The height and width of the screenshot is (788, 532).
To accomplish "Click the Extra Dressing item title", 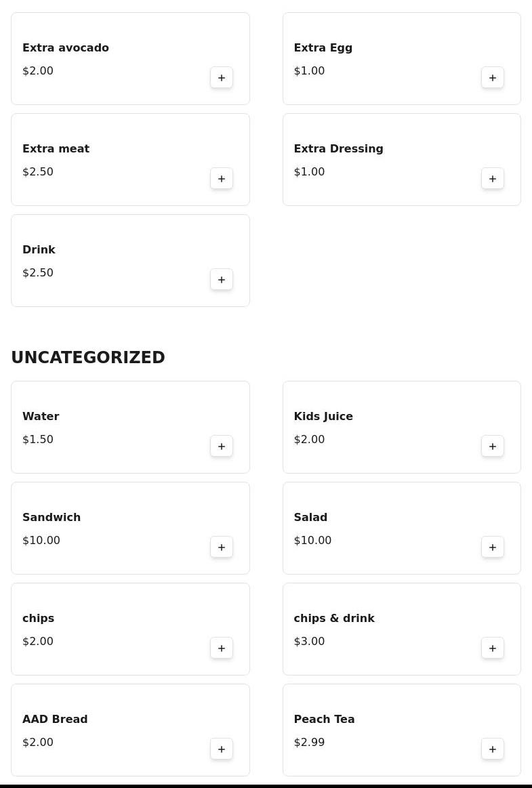I will coord(338,149).
